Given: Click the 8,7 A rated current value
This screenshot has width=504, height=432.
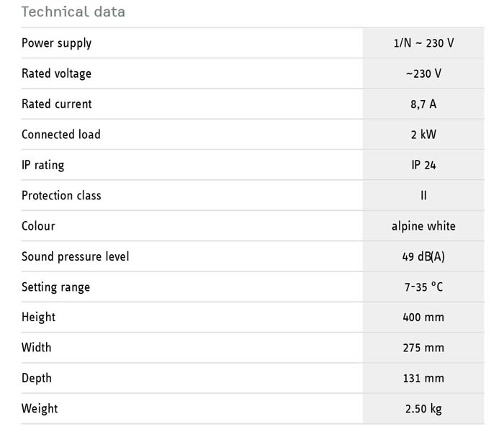Looking at the screenshot, I should click(x=423, y=104).
